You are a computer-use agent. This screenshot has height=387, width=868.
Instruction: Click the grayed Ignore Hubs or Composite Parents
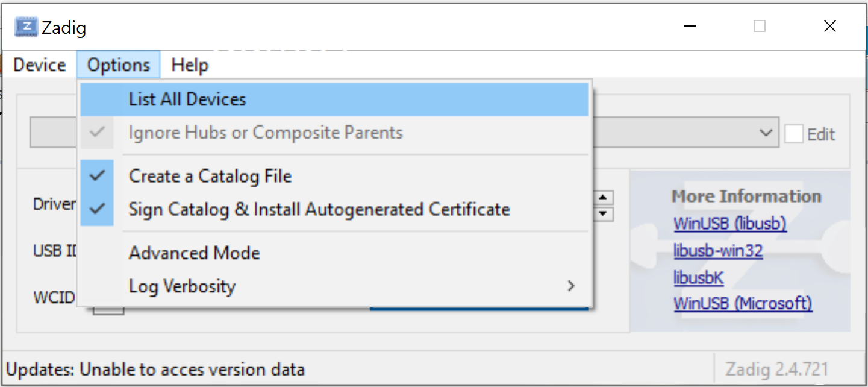point(334,133)
